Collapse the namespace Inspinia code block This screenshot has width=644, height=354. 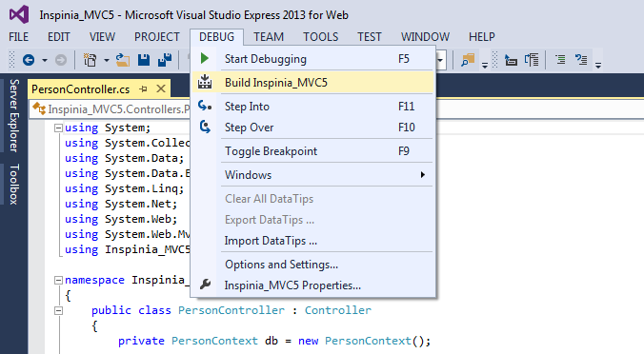[x=58, y=280]
